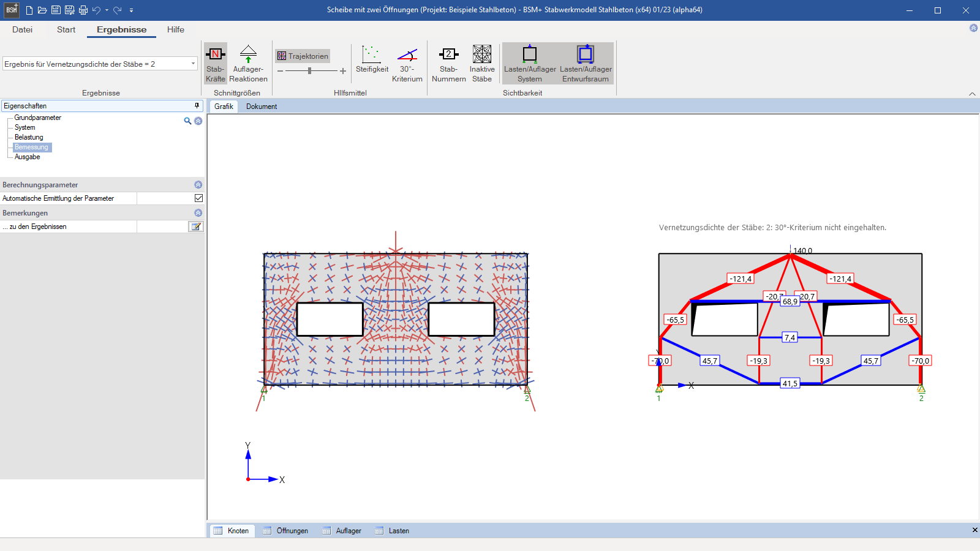Open the Datei menu

tap(22, 29)
